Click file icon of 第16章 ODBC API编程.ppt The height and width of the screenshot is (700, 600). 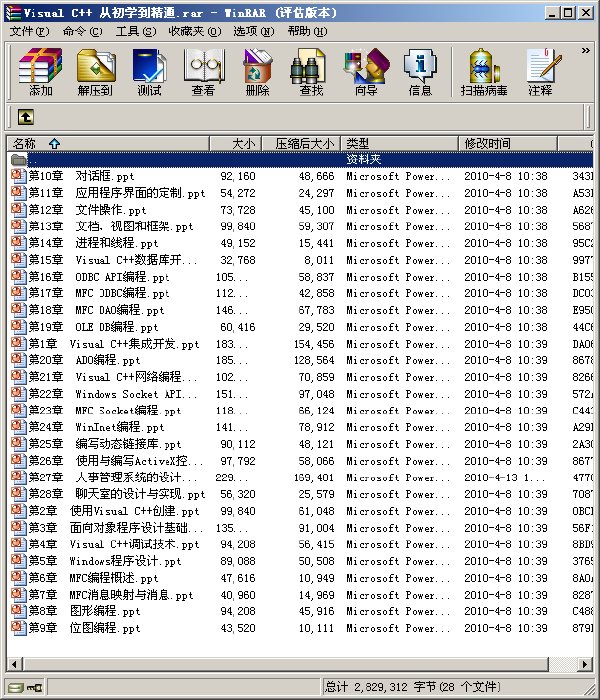pos(18,277)
